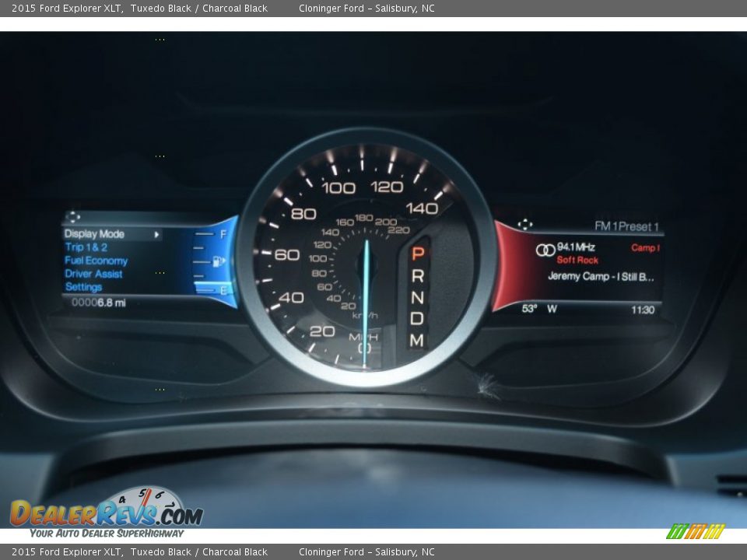Click the navigation arrows icon on right display
747x560 pixels.
(525, 225)
